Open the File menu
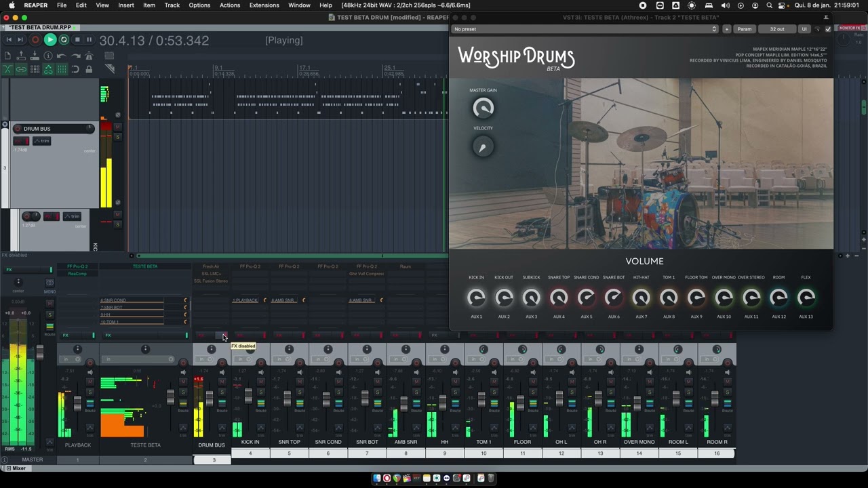Viewport: 868px width, 488px height. (62, 5)
